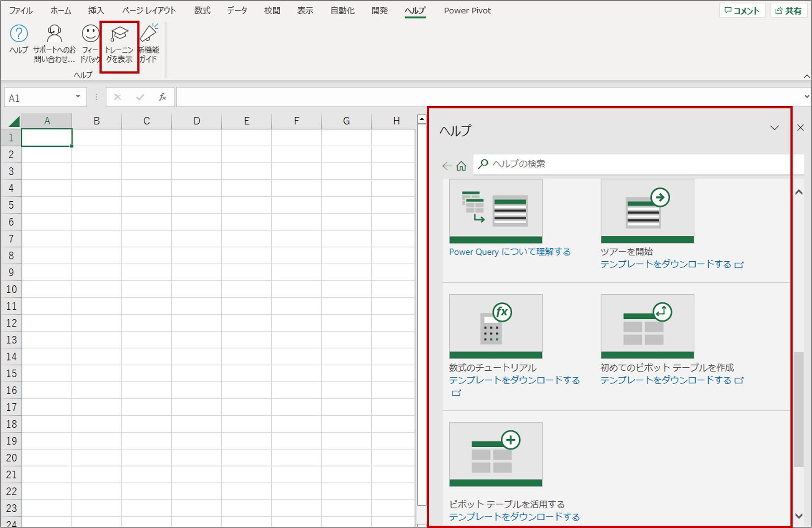
Task: Open Power Pivot tab
Action: point(467,11)
